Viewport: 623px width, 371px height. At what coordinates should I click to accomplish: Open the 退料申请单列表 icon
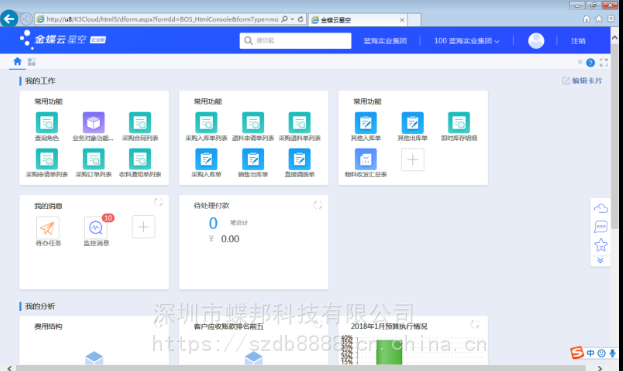(253, 122)
